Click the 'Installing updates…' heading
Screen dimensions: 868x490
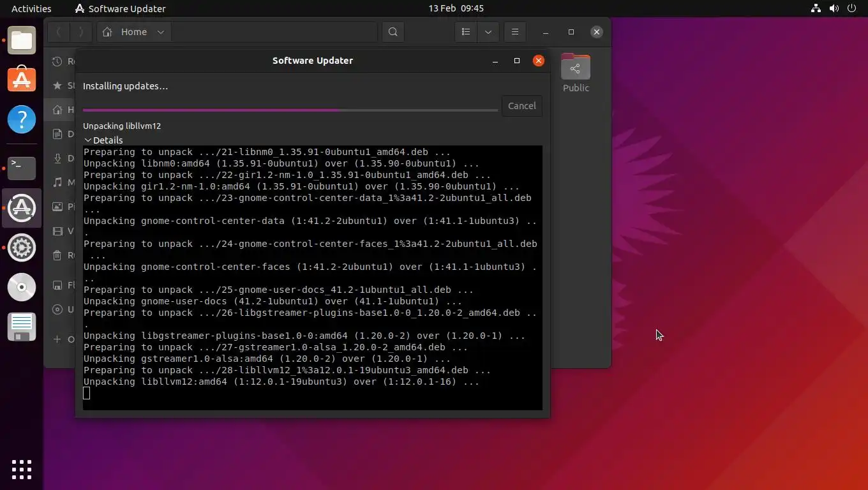pos(125,86)
